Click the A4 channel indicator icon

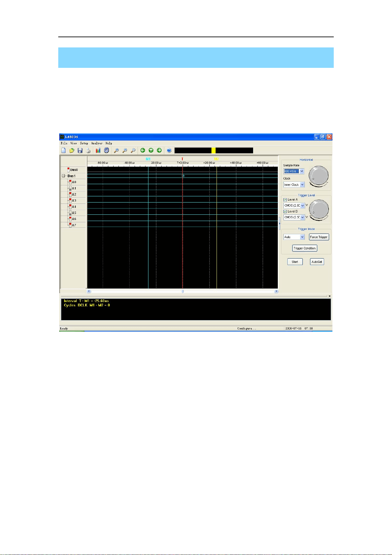[x=70, y=207]
